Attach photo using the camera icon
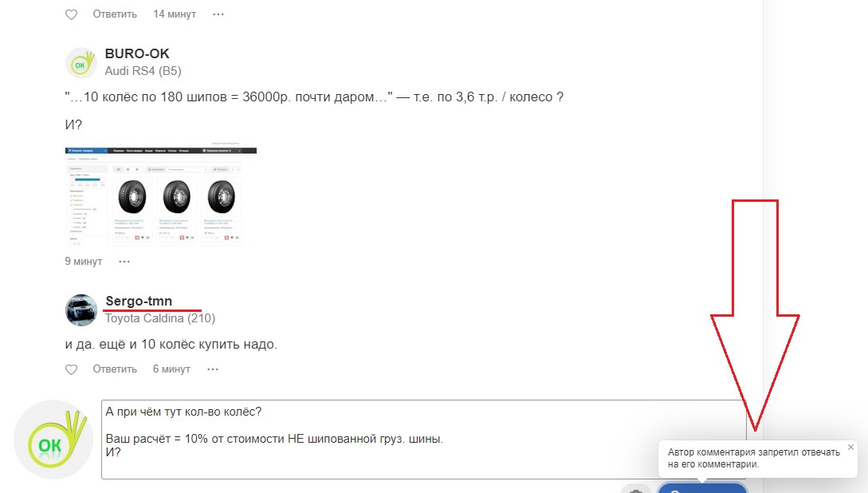This screenshot has width=868, height=493. coord(635,488)
